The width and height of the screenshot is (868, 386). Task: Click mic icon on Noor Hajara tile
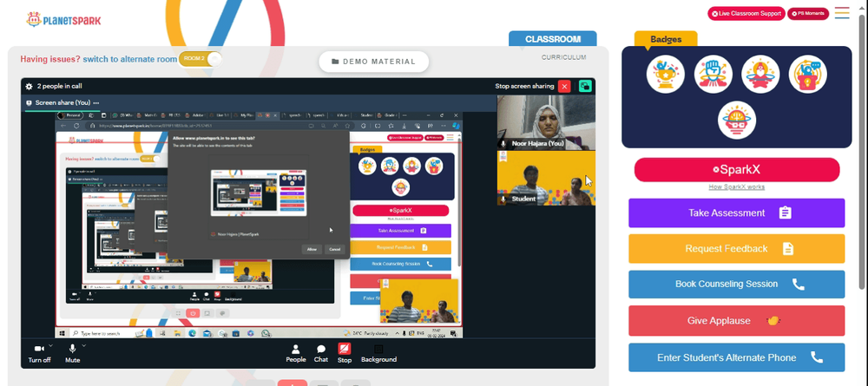[503, 143]
